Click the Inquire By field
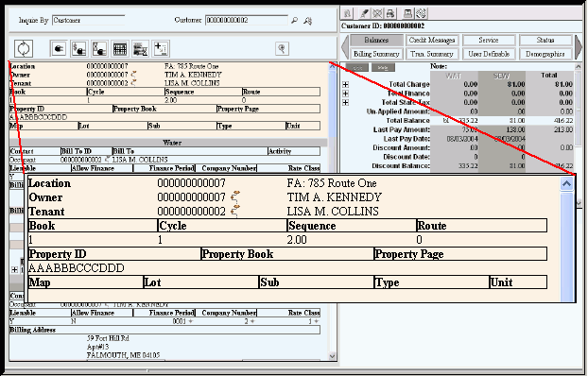 pos(89,20)
